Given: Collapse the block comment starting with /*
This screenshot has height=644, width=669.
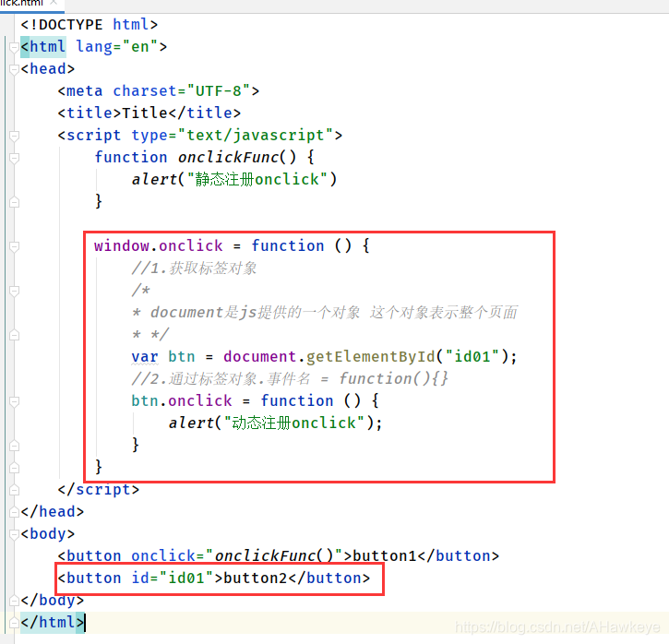Looking at the screenshot, I should tap(14, 291).
